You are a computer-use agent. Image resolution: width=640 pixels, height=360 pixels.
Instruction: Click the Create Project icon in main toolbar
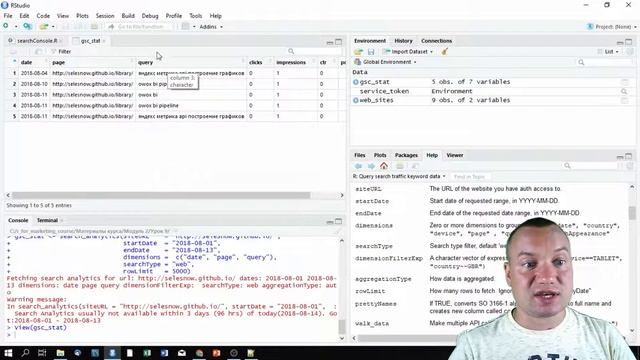tap(27, 27)
